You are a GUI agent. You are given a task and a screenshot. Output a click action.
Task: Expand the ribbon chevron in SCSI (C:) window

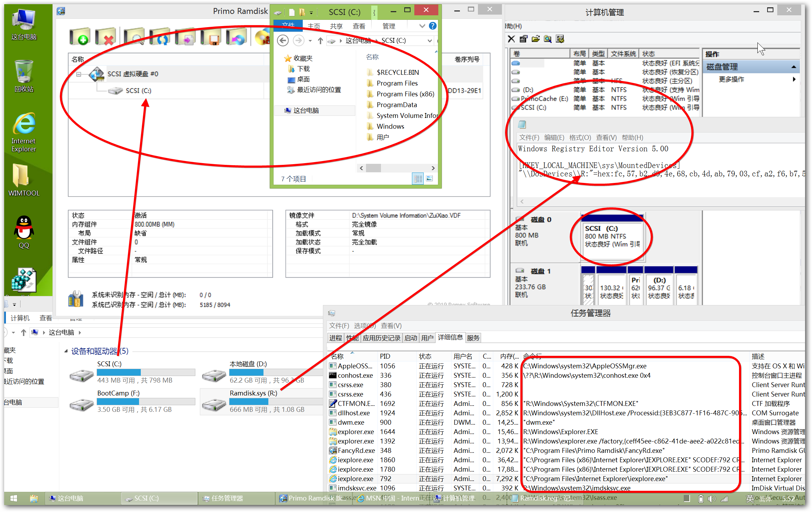click(x=422, y=26)
